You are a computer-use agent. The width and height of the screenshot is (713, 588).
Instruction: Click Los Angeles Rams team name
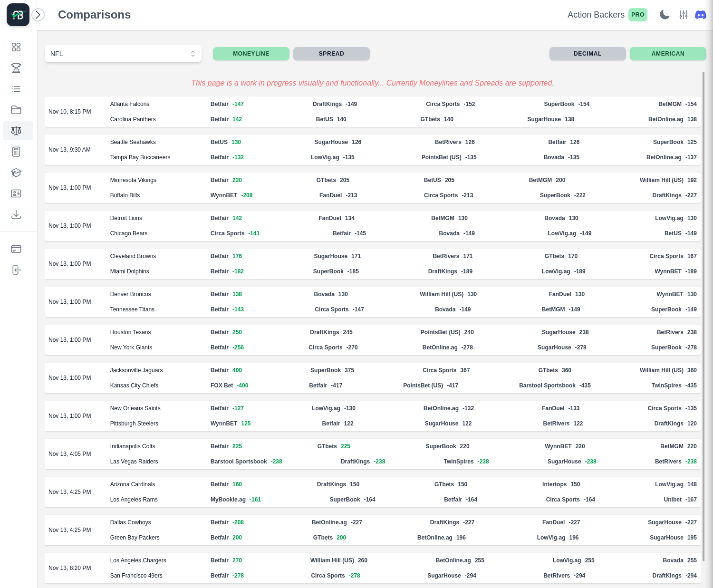134,500
